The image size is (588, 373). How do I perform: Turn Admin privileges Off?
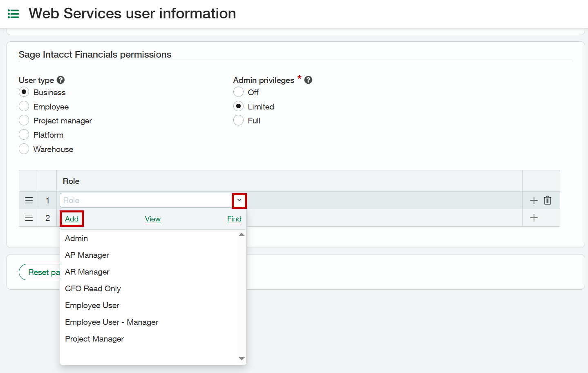(x=238, y=92)
